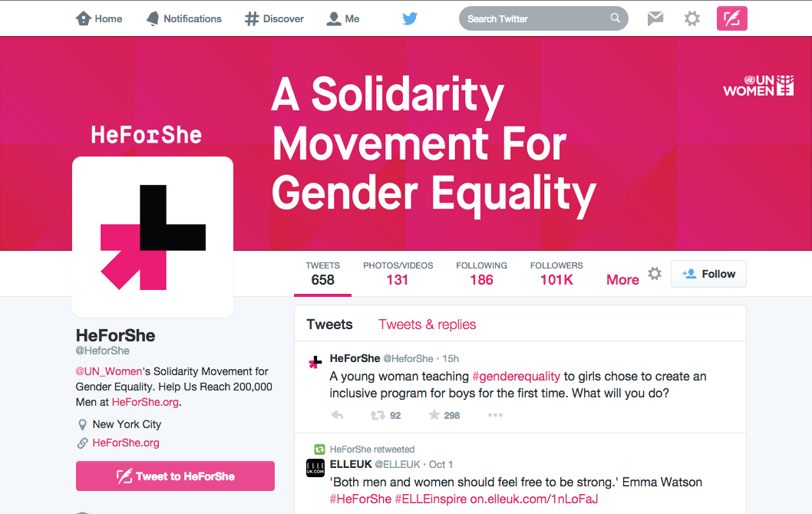Switch to Tweets & replies tab
812x514 pixels.
click(x=427, y=325)
